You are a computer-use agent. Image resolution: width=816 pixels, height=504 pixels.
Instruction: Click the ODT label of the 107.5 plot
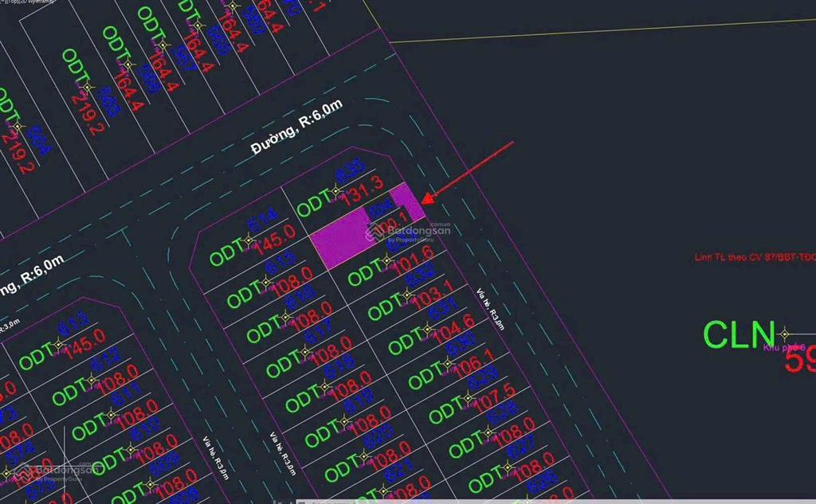click(446, 412)
